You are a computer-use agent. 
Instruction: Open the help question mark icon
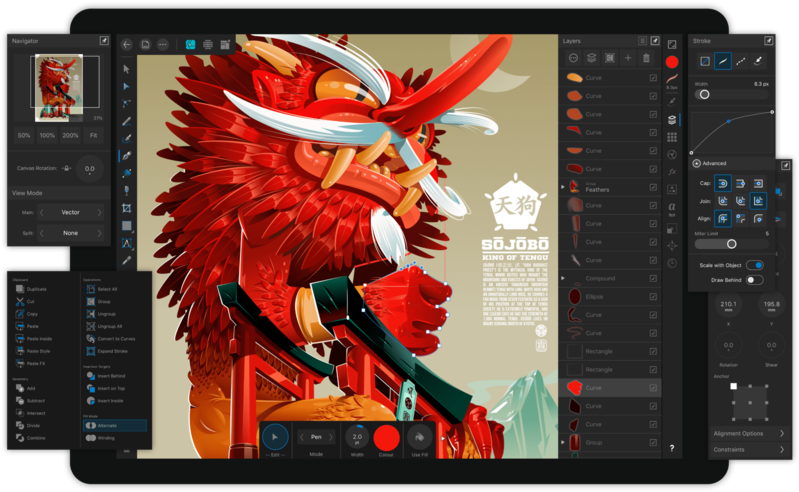click(x=672, y=448)
